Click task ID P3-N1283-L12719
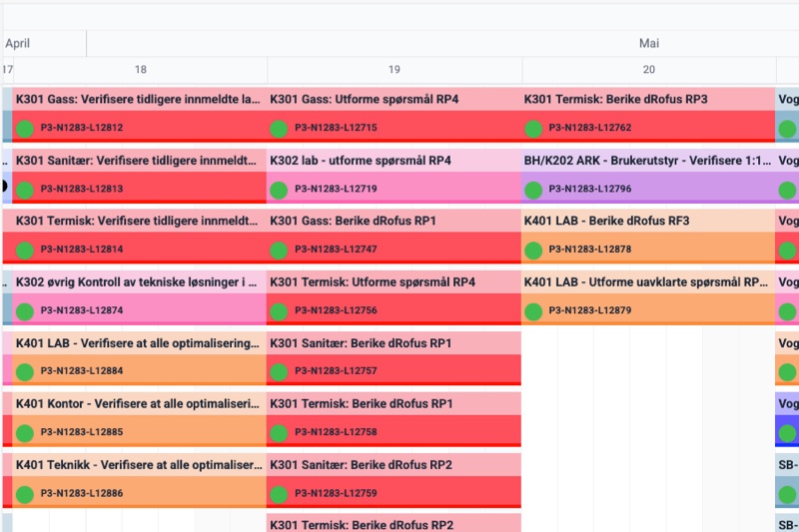The image size is (799, 532). (x=336, y=189)
